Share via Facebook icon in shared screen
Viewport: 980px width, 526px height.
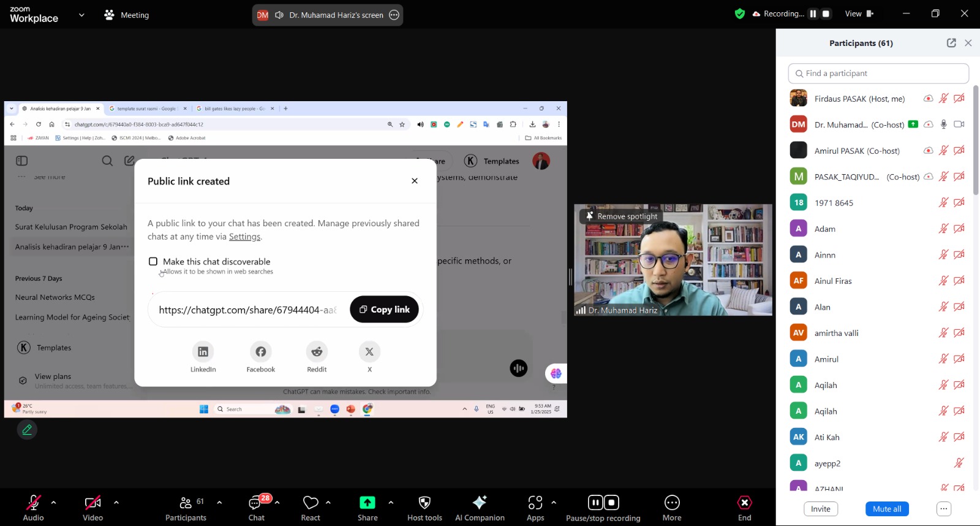[261, 351]
